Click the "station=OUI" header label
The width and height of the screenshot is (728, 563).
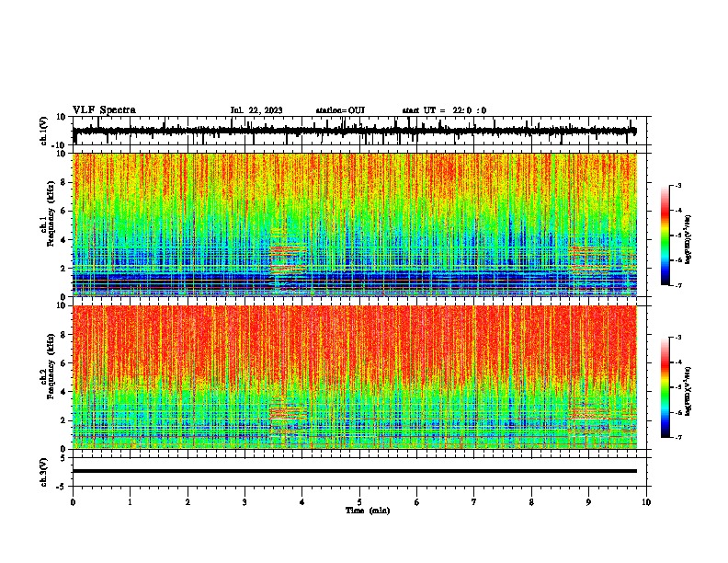(340, 110)
